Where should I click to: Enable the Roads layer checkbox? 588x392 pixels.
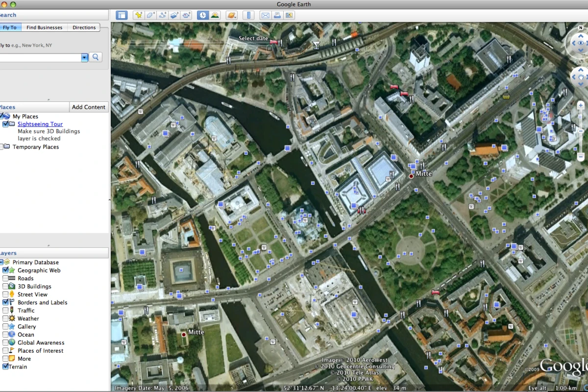click(6, 278)
